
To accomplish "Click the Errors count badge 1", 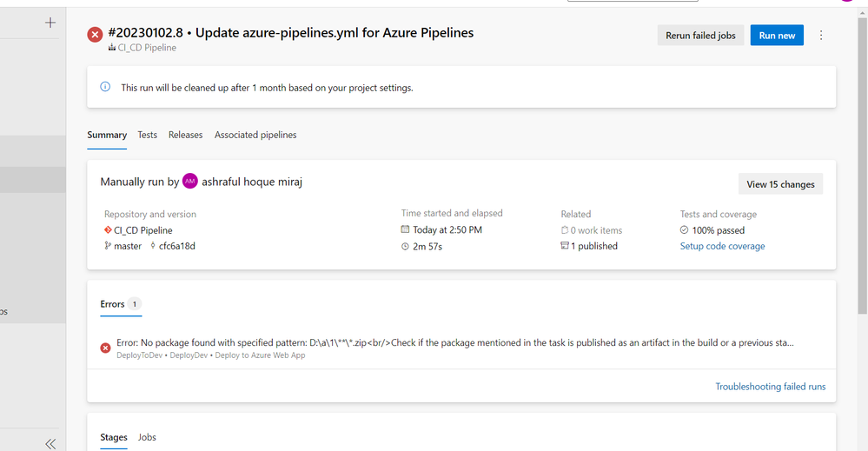I will coord(134,304).
